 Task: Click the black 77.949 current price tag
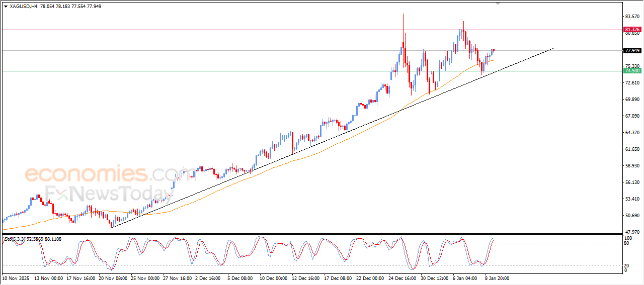pyautogui.click(x=632, y=51)
